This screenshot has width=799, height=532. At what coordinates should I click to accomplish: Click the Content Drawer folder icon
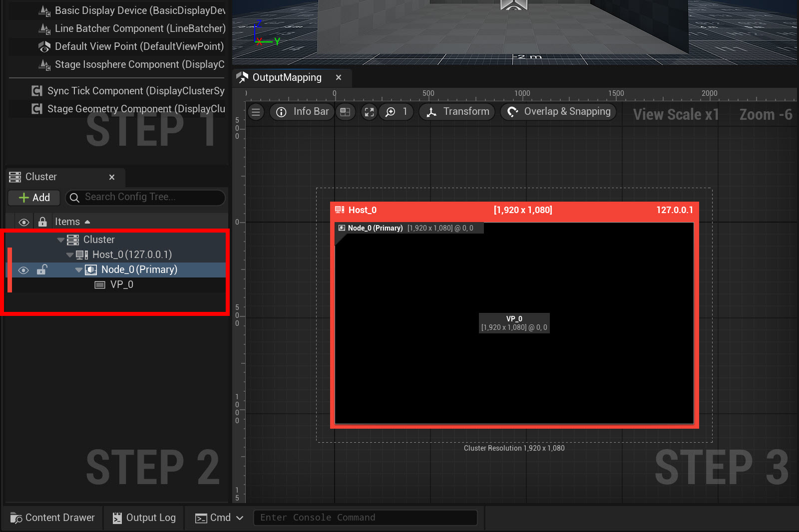click(x=16, y=518)
